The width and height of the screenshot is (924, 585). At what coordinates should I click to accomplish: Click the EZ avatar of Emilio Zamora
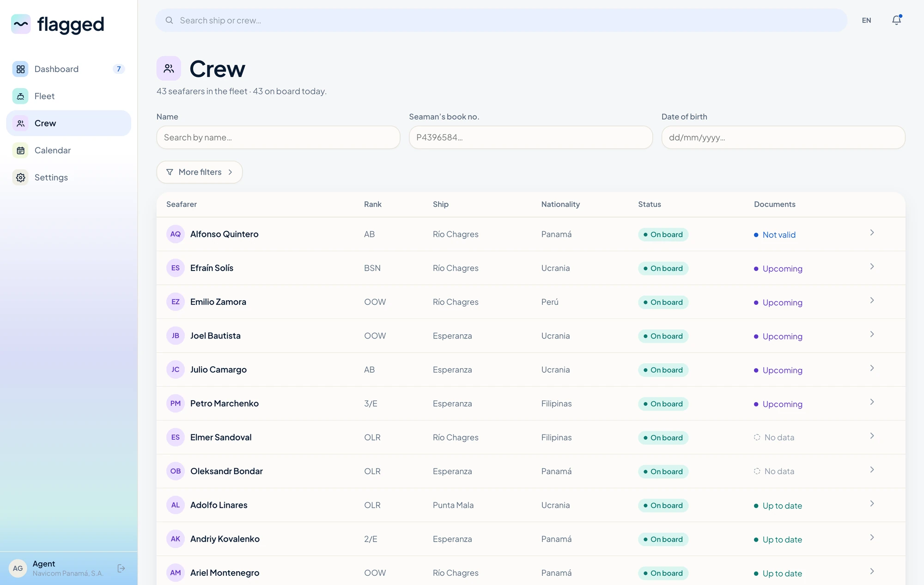(176, 302)
